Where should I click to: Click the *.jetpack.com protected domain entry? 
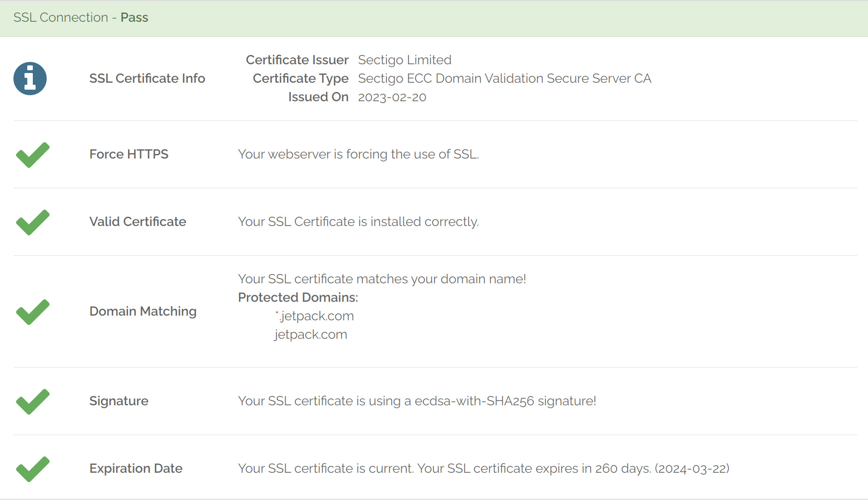coord(314,316)
